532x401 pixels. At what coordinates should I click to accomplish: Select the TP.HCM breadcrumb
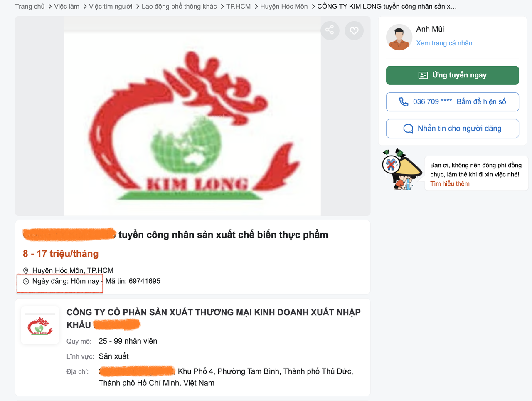coord(239,6)
